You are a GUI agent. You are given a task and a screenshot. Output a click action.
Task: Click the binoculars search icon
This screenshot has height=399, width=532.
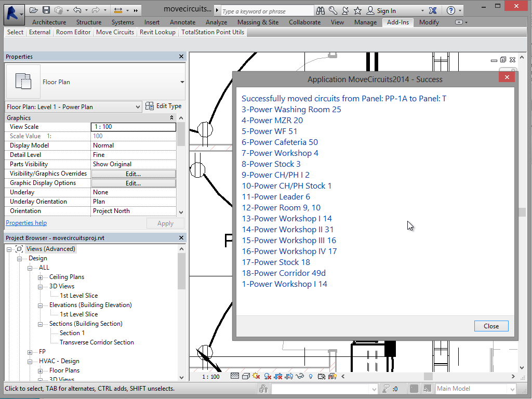320,11
